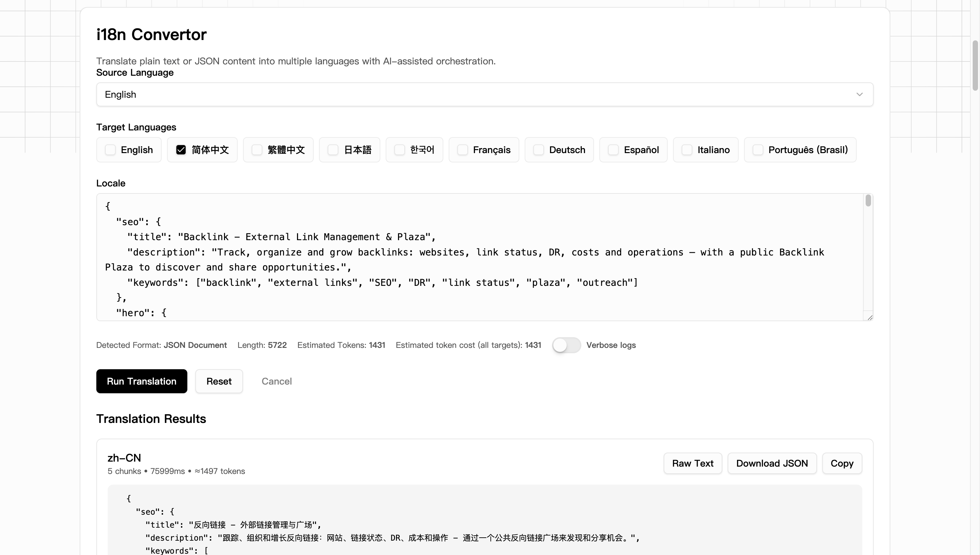Cancel the current translation
The height and width of the screenshot is (555, 980).
pyautogui.click(x=277, y=381)
